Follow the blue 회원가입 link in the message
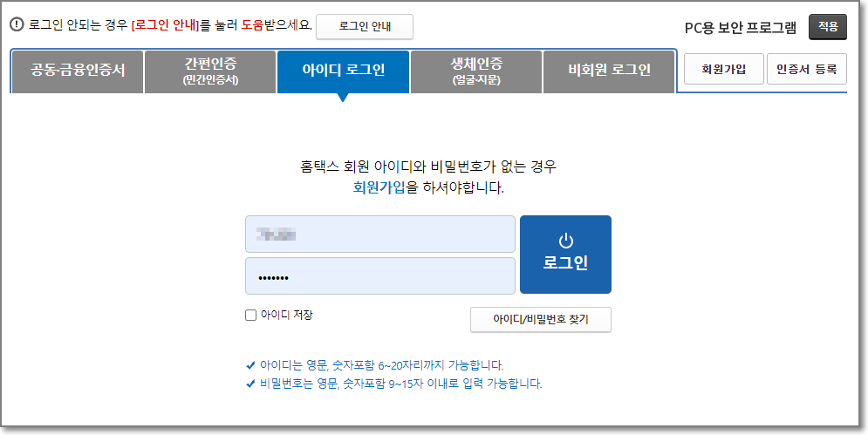 pyautogui.click(x=379, y=188)
